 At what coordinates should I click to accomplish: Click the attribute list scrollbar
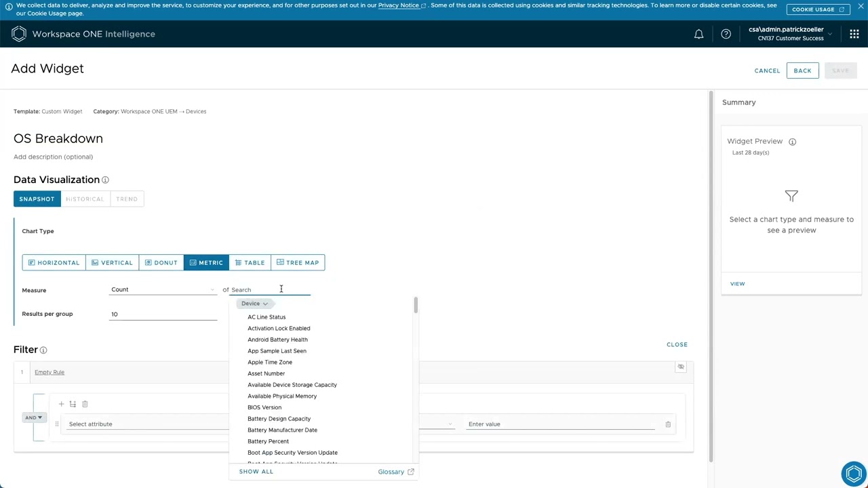(x=416, y=306)
